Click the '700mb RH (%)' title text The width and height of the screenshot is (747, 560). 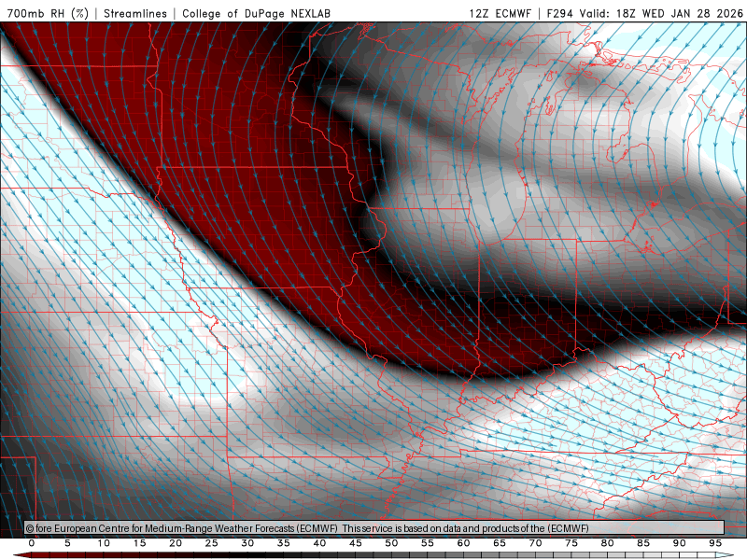[48, 13]
